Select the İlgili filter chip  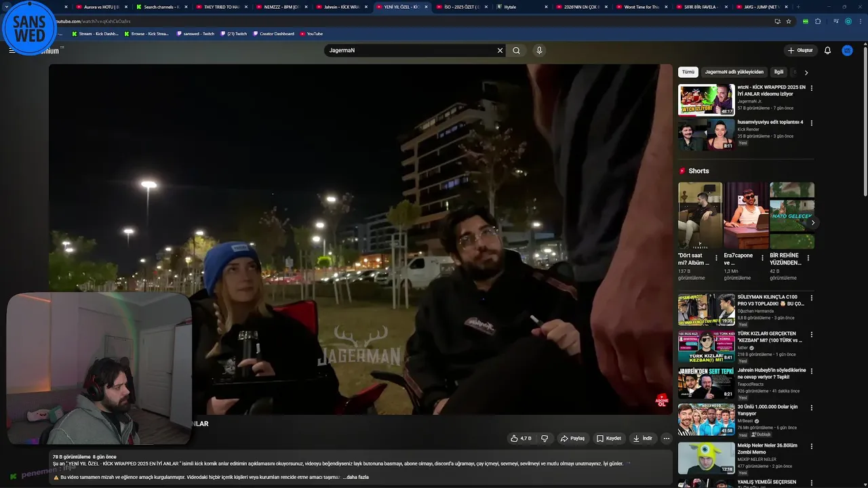point(778,72)
